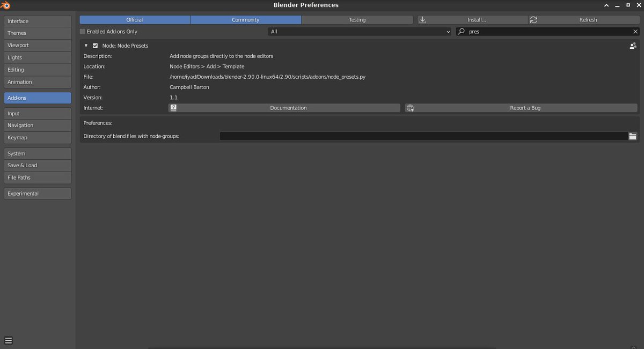The height and width of the screenshot is (349, 644).
Task: Open folder browser for node-groups directory
Action: coord(632,136)
